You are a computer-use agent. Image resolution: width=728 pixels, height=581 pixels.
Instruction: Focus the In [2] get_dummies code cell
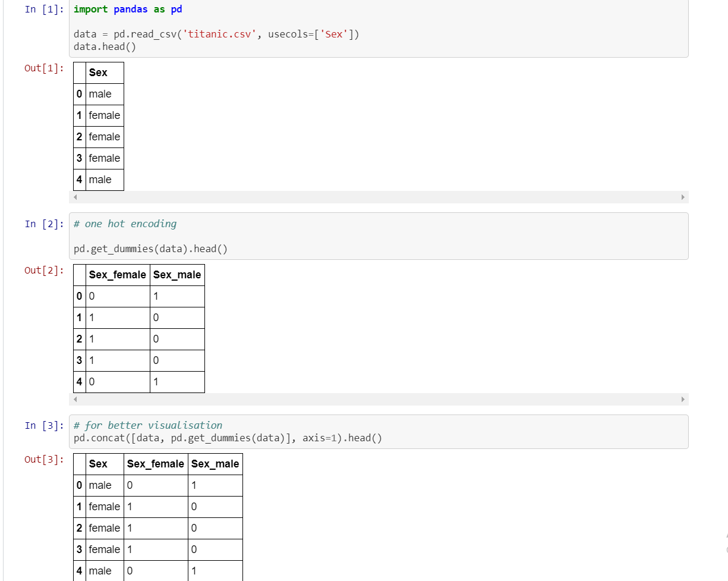(379, 236)
